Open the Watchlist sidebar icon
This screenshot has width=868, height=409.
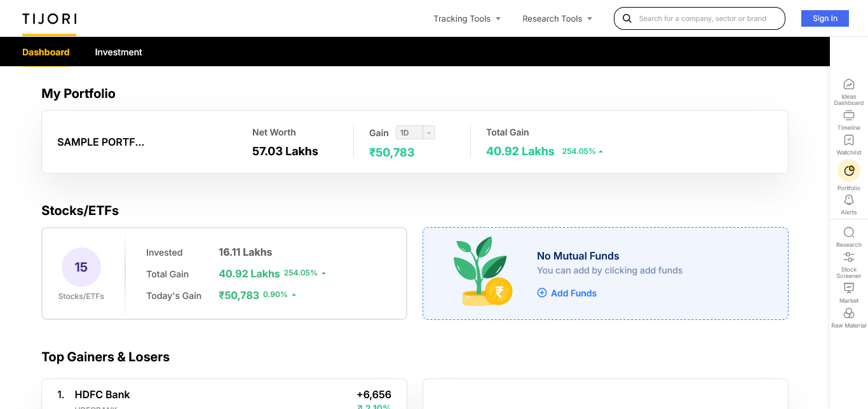click(x=848, y=141)
